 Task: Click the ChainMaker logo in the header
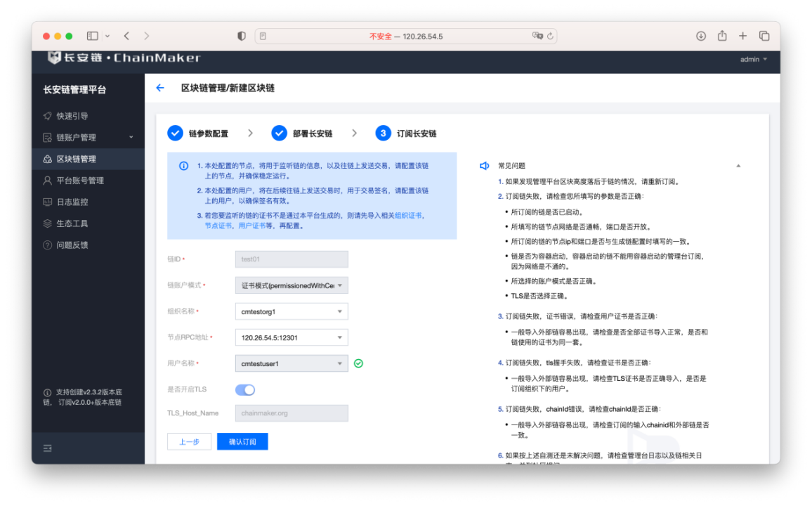(x=124, y=58)
